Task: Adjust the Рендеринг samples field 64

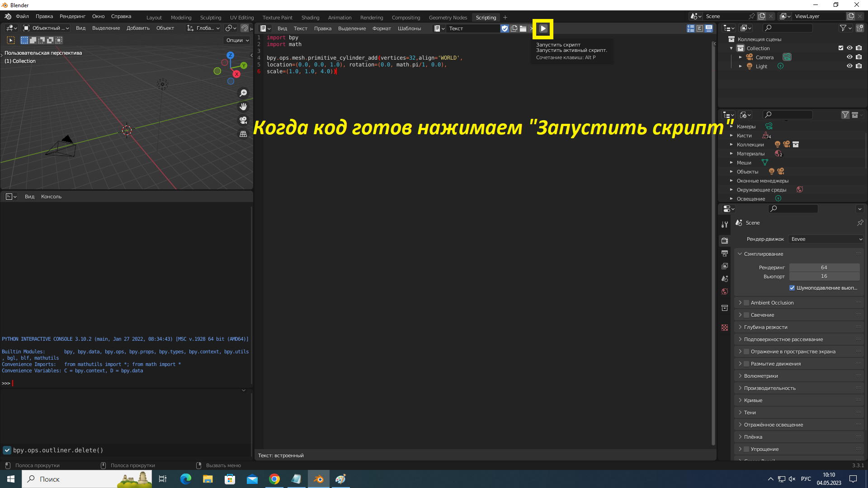Action: (824, 267)
